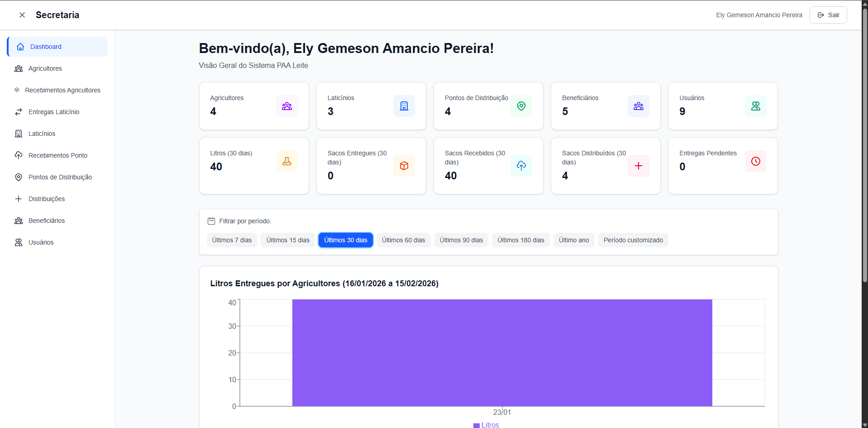Click the purple 23/01 bar in chart

(x=502, y=352)
